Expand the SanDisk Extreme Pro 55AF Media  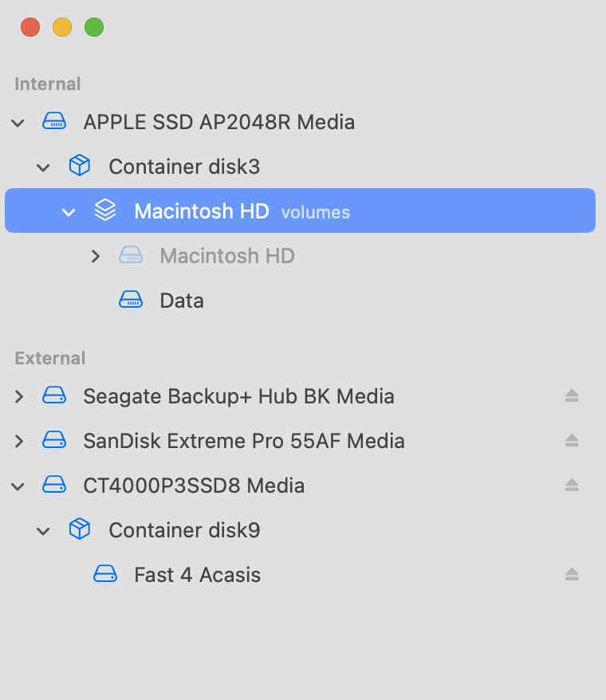point(19,441)
